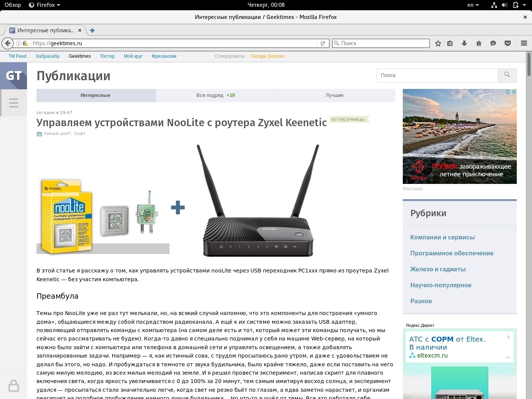Viewport: 532px width, 399px height.
Task: Switch to the 'Интересные' tab
Action: click(95, 95)
